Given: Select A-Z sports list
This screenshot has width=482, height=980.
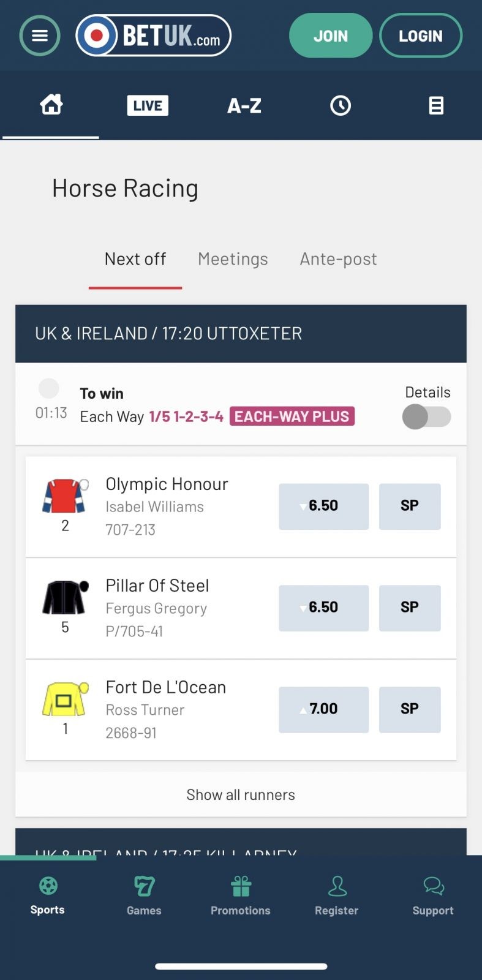Looking at the screenshot, I should click(x=244, y=105).
